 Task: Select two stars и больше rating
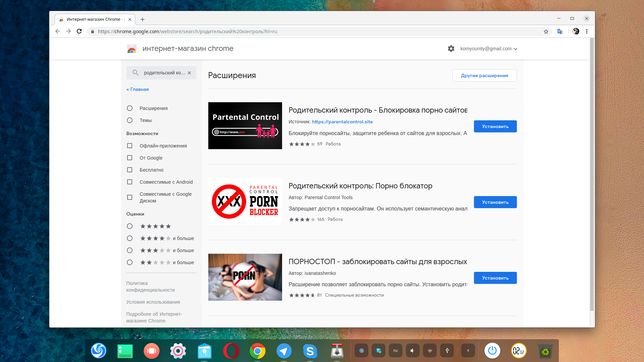(130, 262)
